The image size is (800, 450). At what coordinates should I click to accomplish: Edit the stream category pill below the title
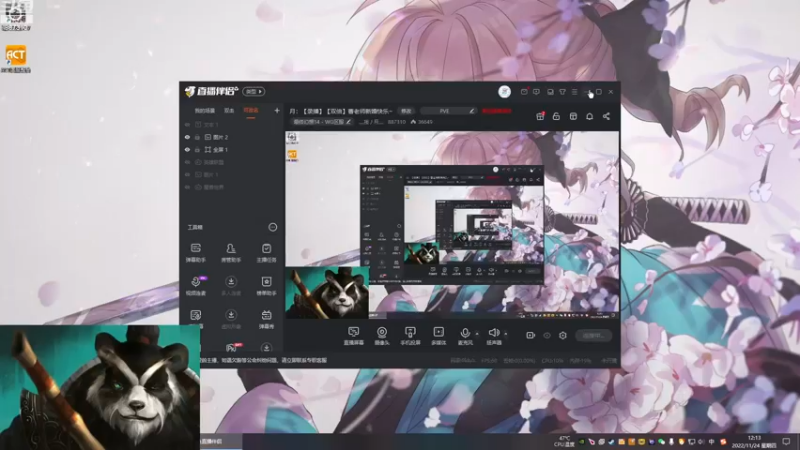[322, 122]
